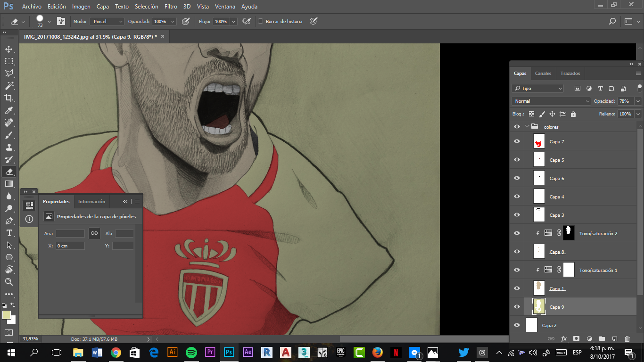Select the Rectangular Marquee tool
This screenshot has width=644, height=362.
coord(8,61)
